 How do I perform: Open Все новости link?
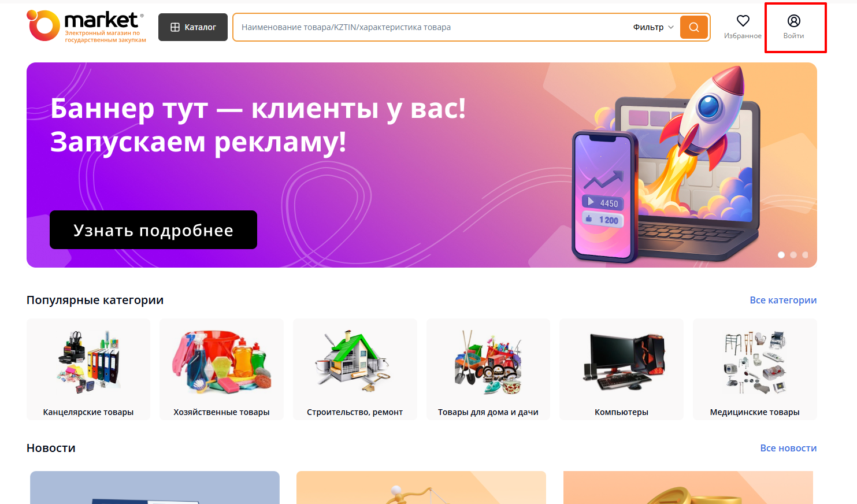[x=788, y=448]
